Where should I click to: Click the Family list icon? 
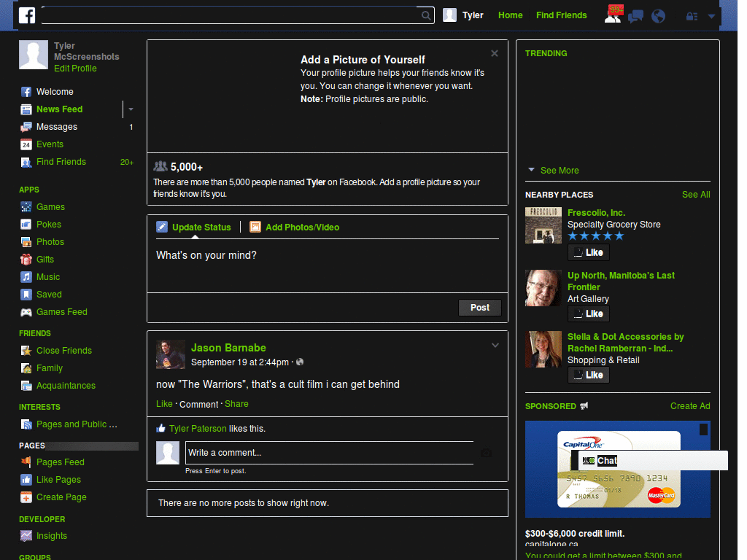pyautogui.click(x=26, y=368)
